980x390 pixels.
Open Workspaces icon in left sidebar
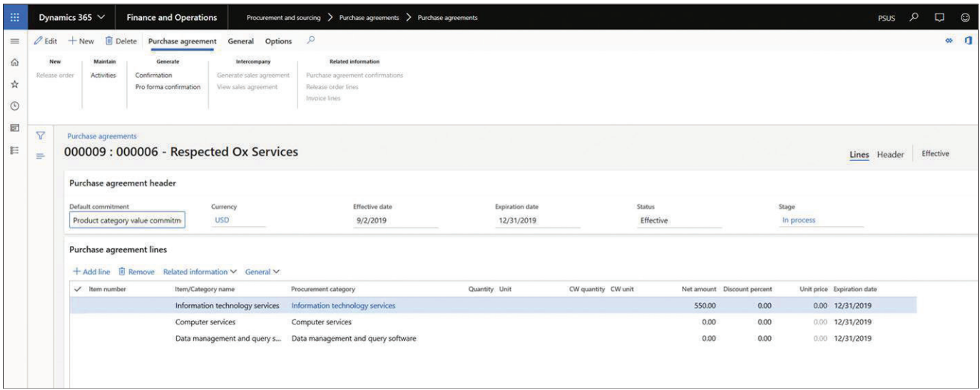coord(14,128)
